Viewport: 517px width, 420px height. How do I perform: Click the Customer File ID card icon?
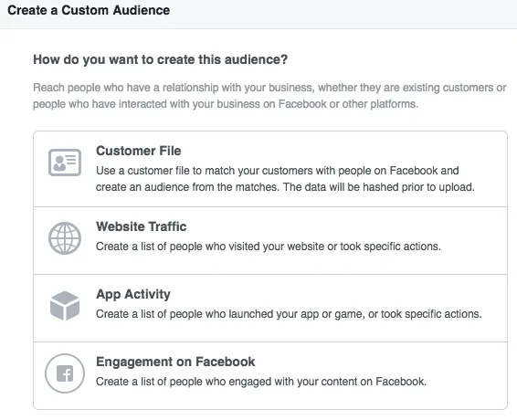tap(65, 163)
